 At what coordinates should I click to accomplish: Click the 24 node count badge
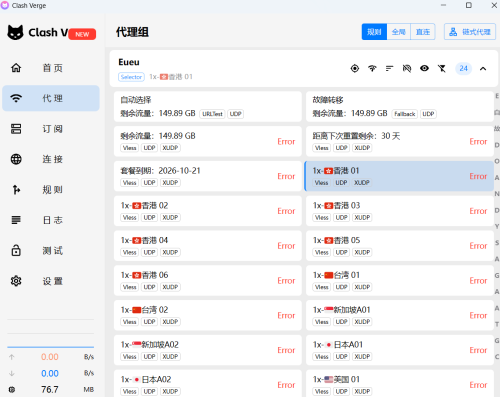click(463, 68)
